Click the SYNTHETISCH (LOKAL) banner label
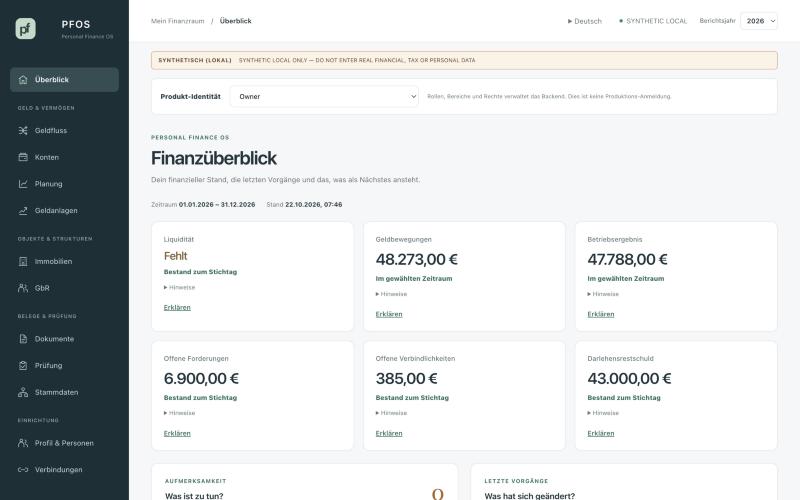Screen dimensions: 800x500 (195, 60)
